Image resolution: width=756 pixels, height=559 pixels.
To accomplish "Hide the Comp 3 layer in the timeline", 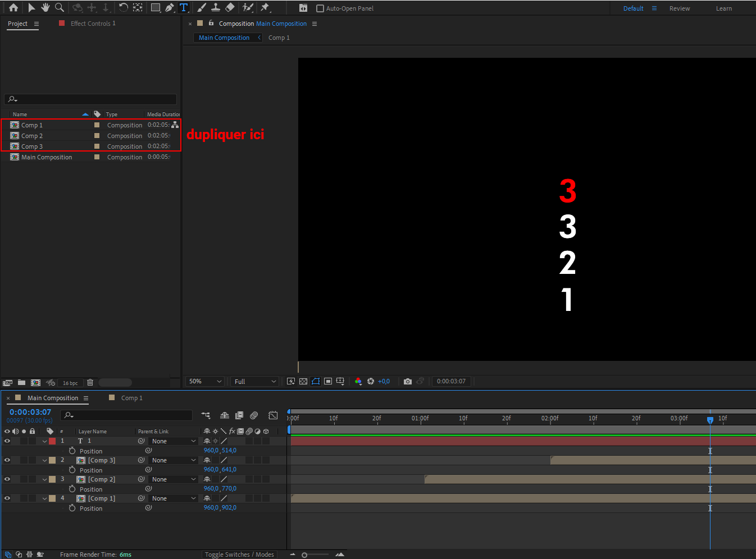I will 7,460.
